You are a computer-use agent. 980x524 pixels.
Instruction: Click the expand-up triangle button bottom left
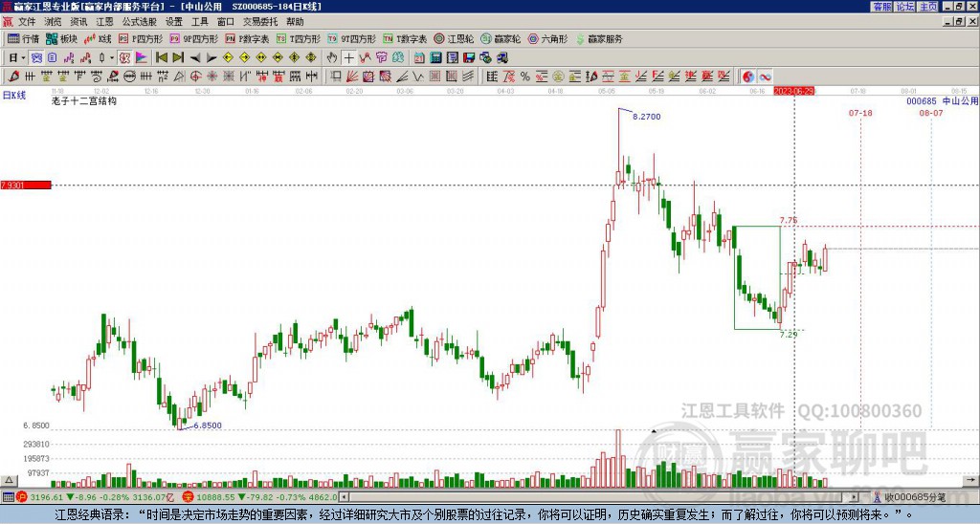coord(9,480)
